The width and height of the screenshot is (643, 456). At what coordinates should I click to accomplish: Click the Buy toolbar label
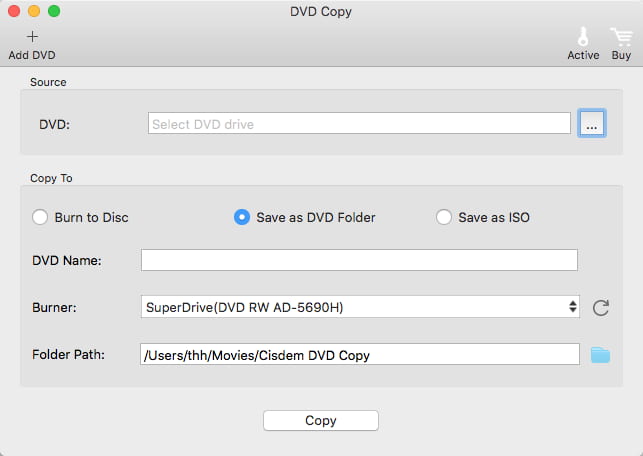click(x=621, y=56)
